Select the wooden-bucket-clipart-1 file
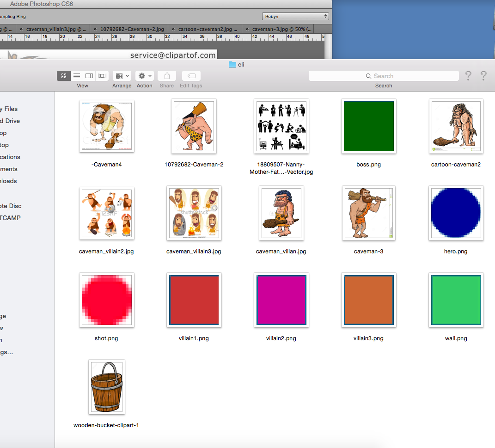Screen dimensions: 495x448 click(x=107, y=387)
